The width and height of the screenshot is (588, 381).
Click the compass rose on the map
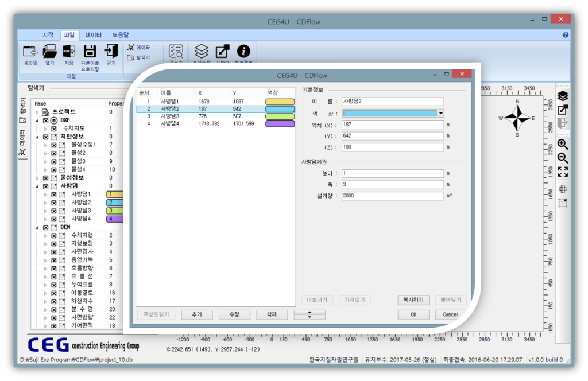coord(517,118)
